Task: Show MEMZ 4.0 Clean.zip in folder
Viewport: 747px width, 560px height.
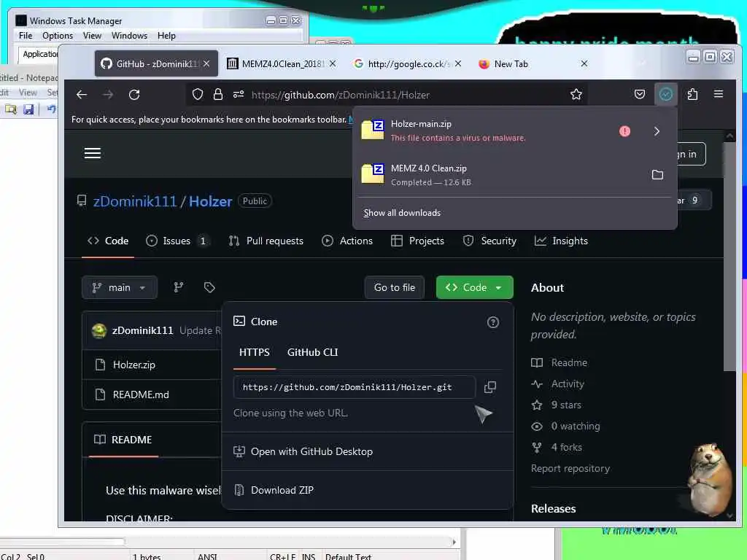Action: 657,175
